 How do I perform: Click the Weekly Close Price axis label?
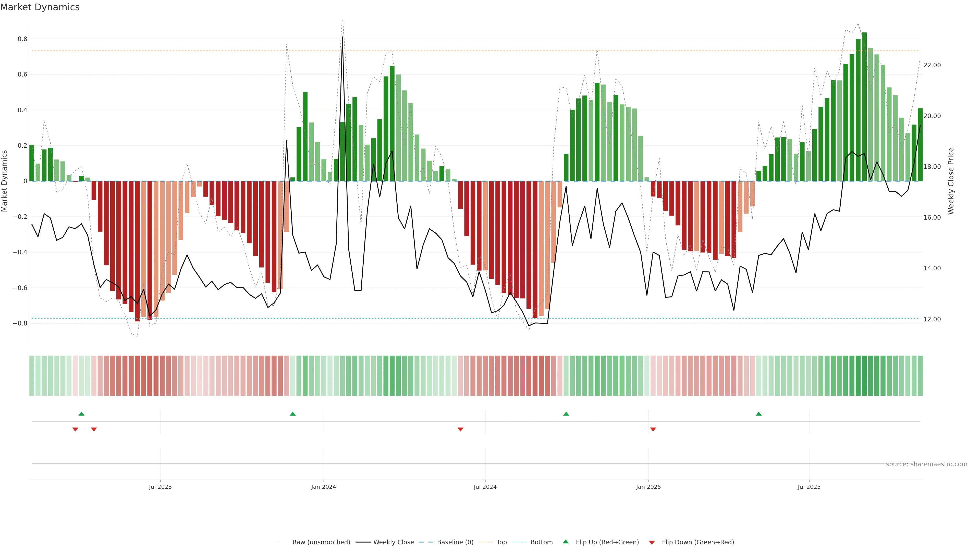[951, 181]
